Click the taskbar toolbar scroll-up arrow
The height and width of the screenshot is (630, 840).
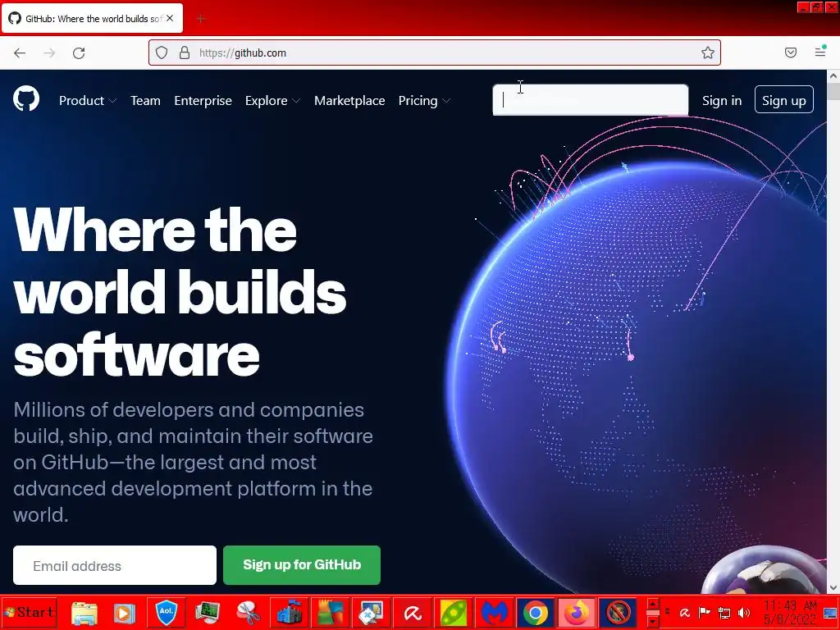[652, 605]
